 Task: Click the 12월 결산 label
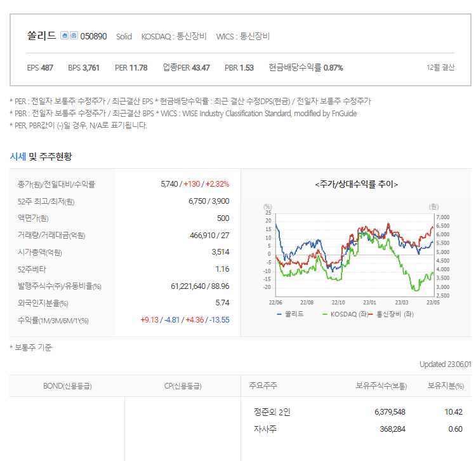[440, 67]
